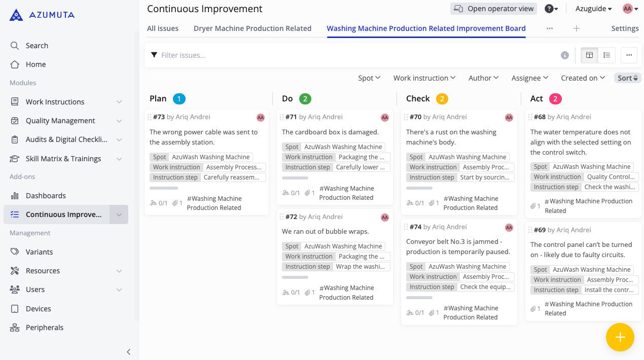Click the add new board plus icon
The image size is (644, 360).
[576, 28]
